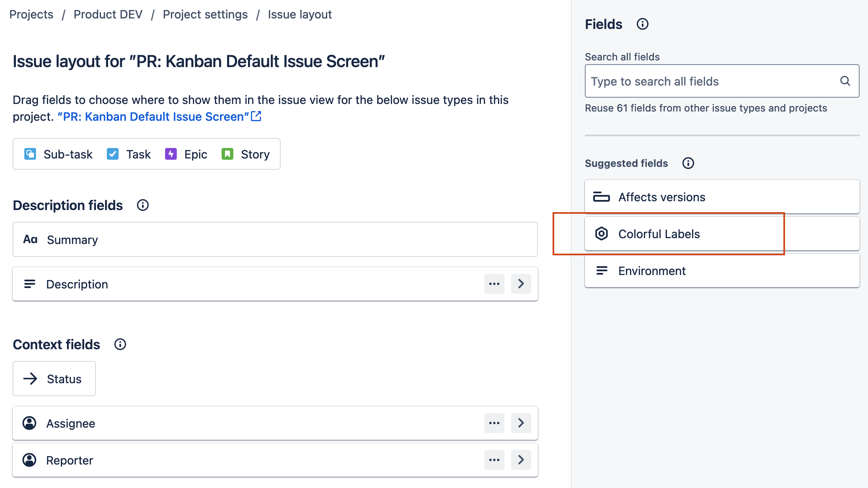Click the Description fields info icon

[x=143, y=205]
